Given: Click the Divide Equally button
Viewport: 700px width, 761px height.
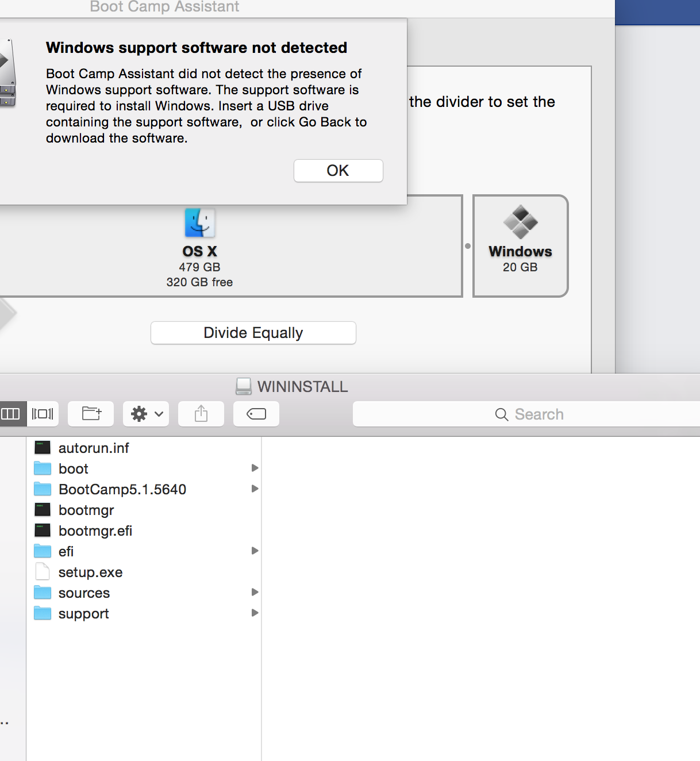Looking at the screenshot, I should click(x=253, y=333).
